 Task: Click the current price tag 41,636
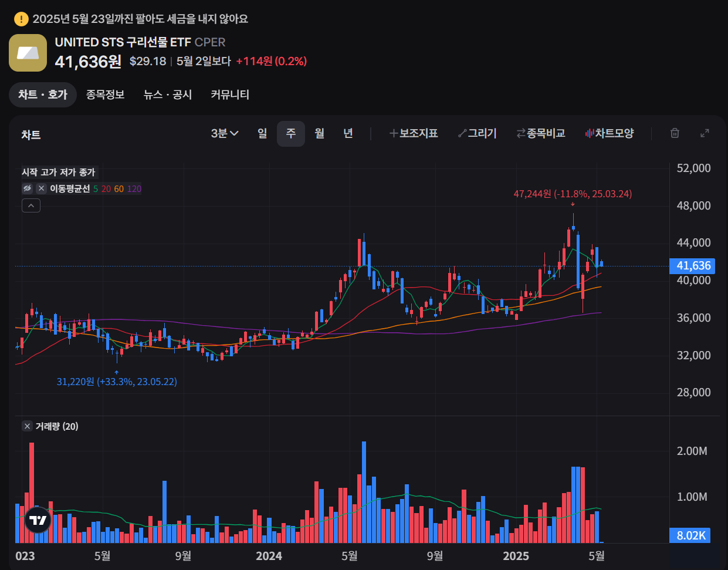(x=693, y=266)
